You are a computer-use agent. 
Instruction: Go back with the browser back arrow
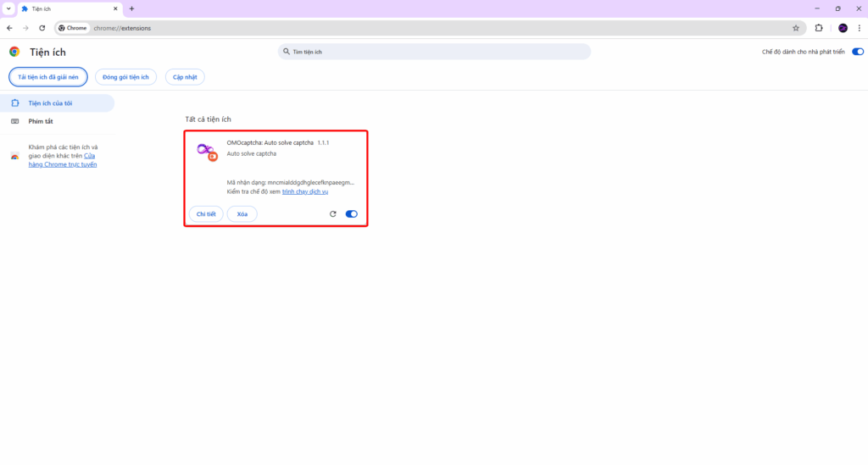click(x=9, y=28)
